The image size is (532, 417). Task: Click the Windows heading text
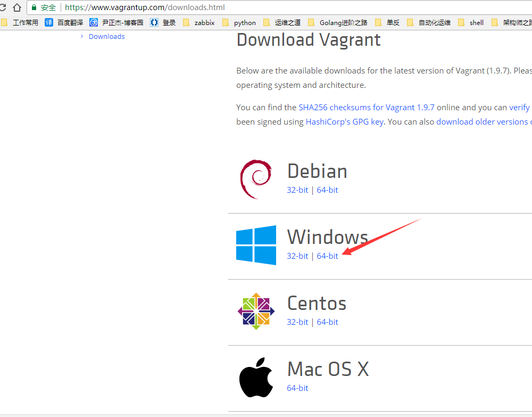[328, 236]
